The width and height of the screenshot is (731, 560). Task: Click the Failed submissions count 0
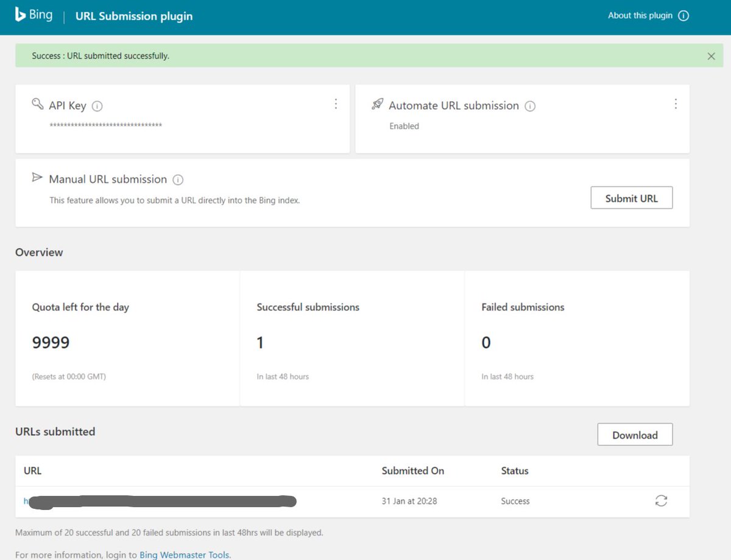[486, 342]
